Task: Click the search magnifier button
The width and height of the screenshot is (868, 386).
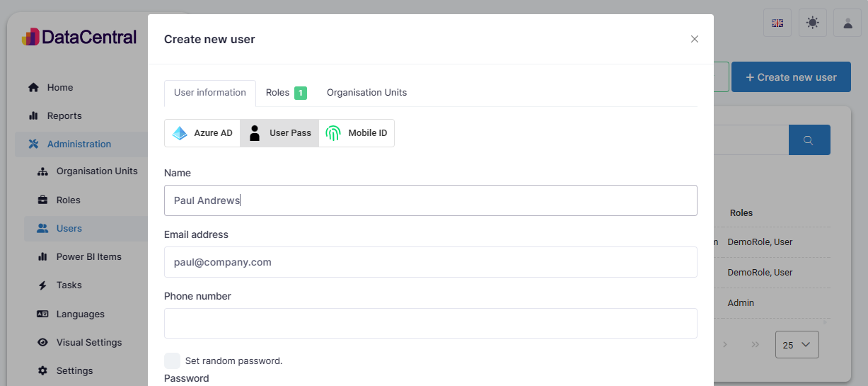Action: pos(809,140)
